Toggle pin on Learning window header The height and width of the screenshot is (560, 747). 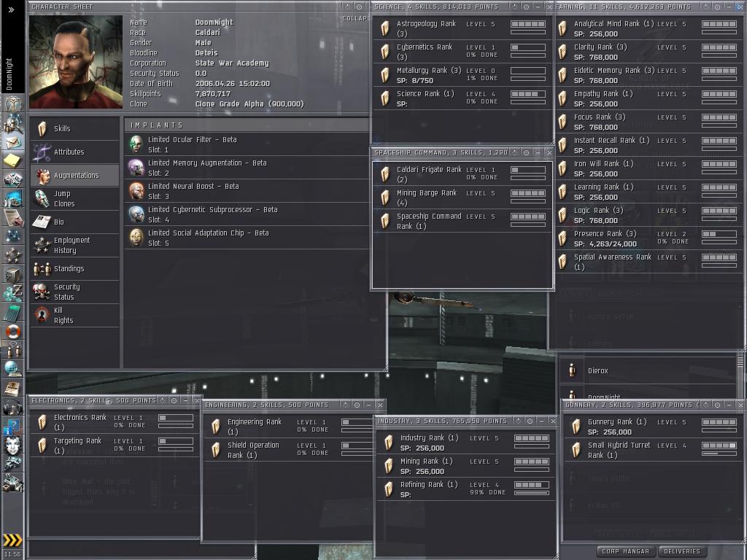(x=705, y=7)
